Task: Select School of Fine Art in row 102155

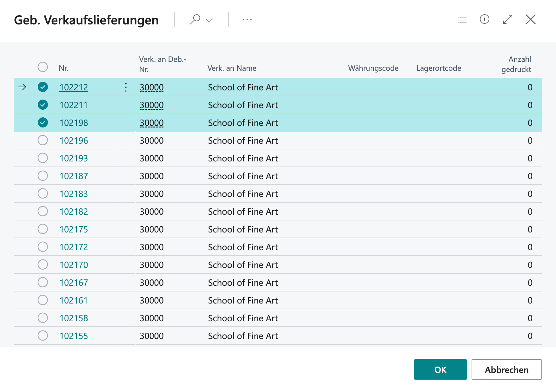Action: click(243, 336)
